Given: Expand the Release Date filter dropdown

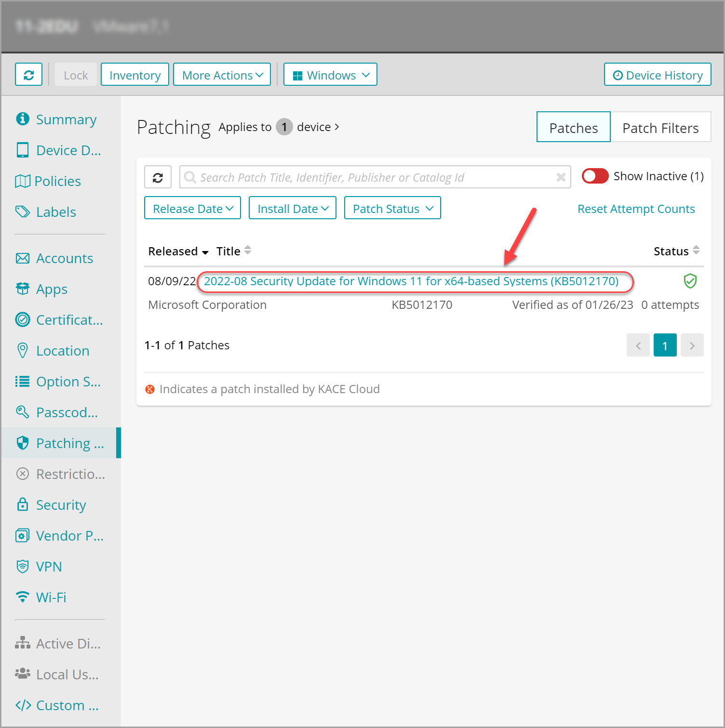Looking at the screenshot, I should point(192,208).
